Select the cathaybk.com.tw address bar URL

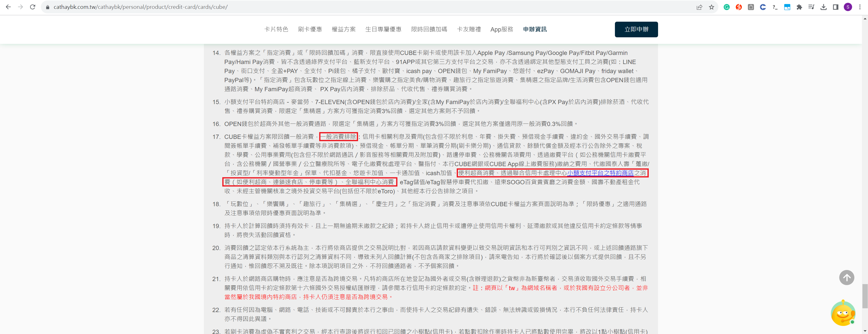tap(141, 7)
